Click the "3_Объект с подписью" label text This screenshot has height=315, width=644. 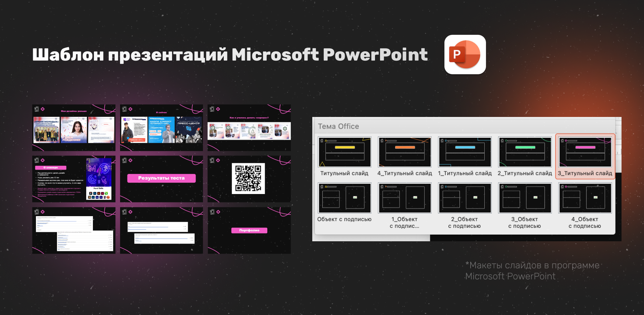point(525,223)
